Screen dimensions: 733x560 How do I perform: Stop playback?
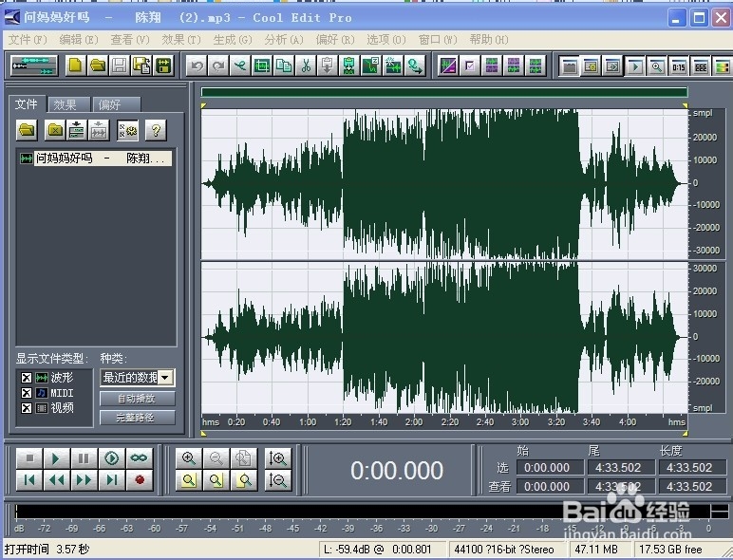(29, 458)
